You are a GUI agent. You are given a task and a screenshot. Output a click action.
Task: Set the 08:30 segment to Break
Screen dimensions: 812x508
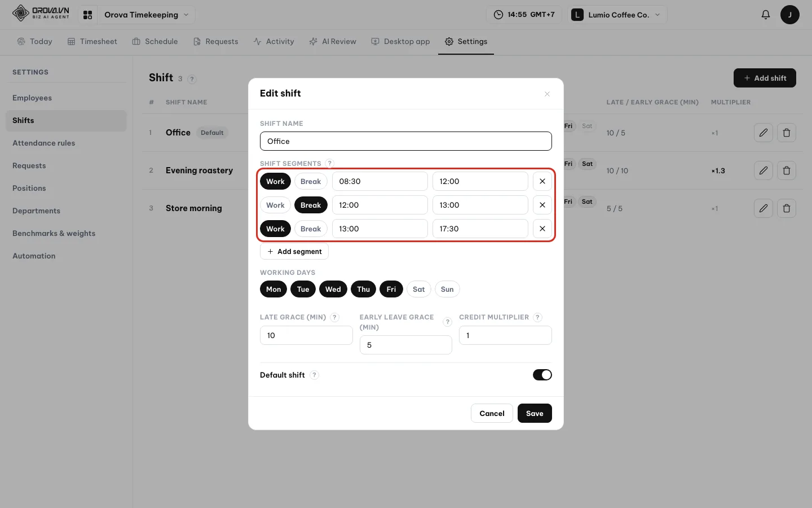[311, 181]
